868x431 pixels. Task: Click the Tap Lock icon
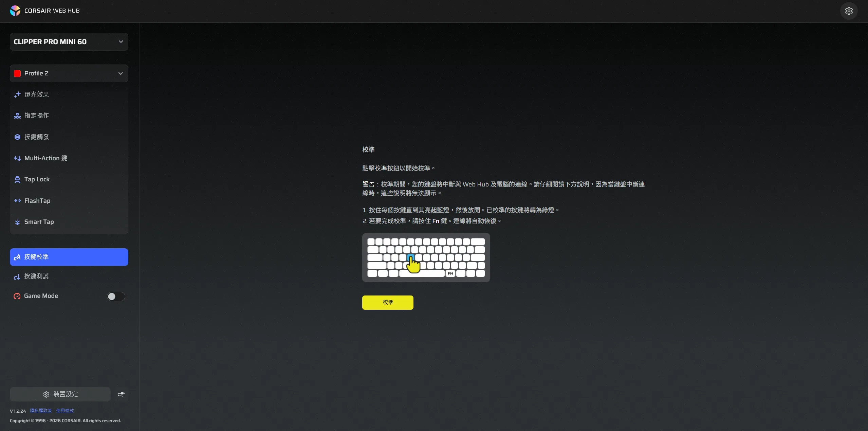(x=17, y=179)
